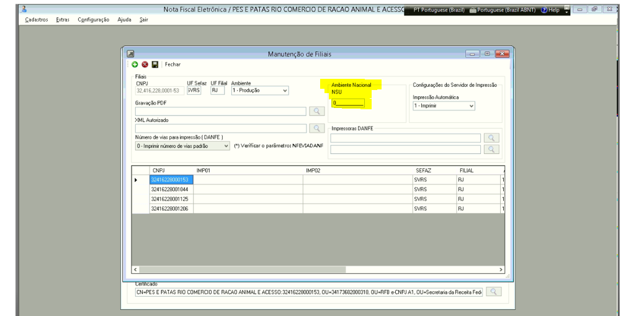Search second Impressoras DANFE printer
This screenshot has height=316, width=644.
[491, 149]
